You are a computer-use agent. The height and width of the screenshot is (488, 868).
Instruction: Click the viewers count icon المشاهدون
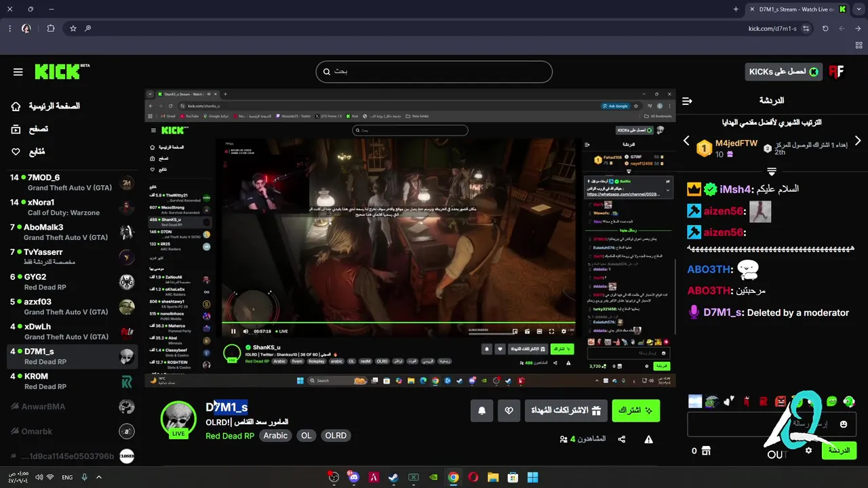click(564, 439)
